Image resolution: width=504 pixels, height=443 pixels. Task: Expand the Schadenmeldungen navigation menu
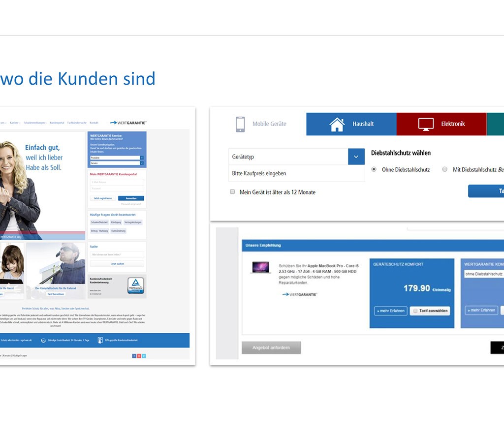[35, 123]
